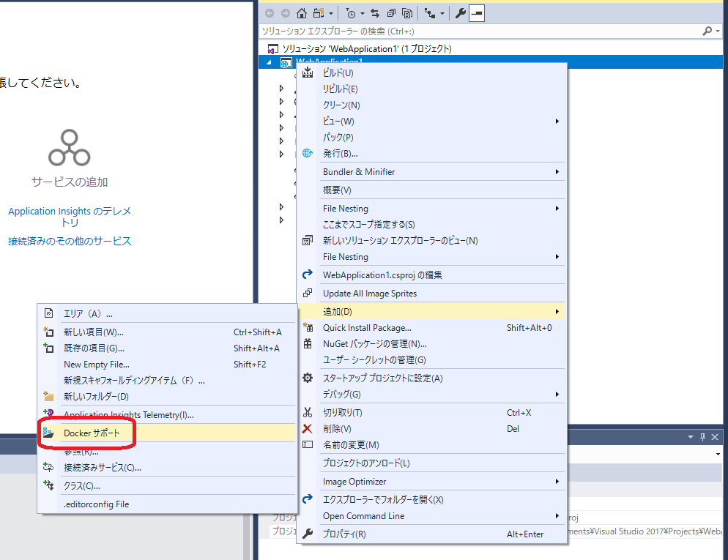The height and width of the screenshot is (560, 728).
Task: Click the Sync with Active Document arrows icon
Action: tap(375, 13)
